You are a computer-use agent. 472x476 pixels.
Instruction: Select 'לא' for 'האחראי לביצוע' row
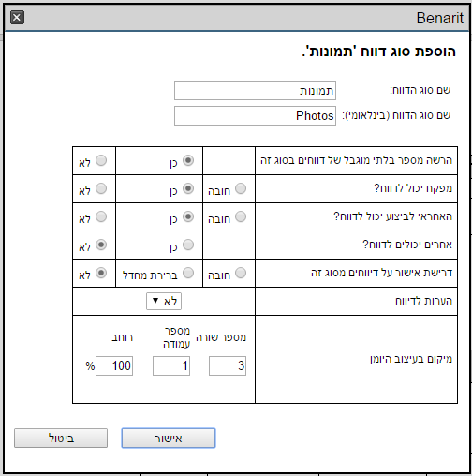coord(101,216)
